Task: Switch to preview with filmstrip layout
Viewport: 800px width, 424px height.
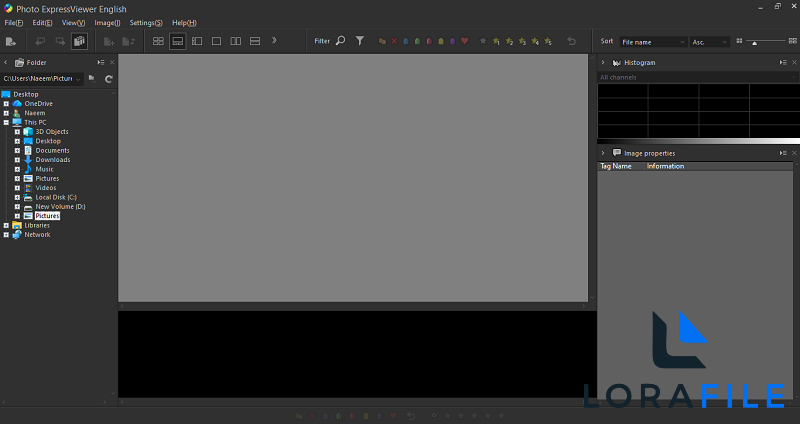Action: 178,41
